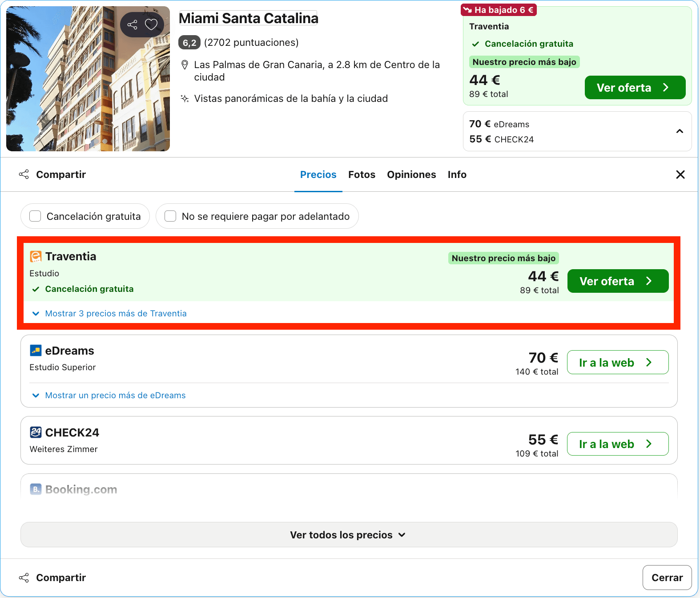Screen dimensions: 700x598
Task: Click the 6,2 rating badge
Action: point(189,43)
